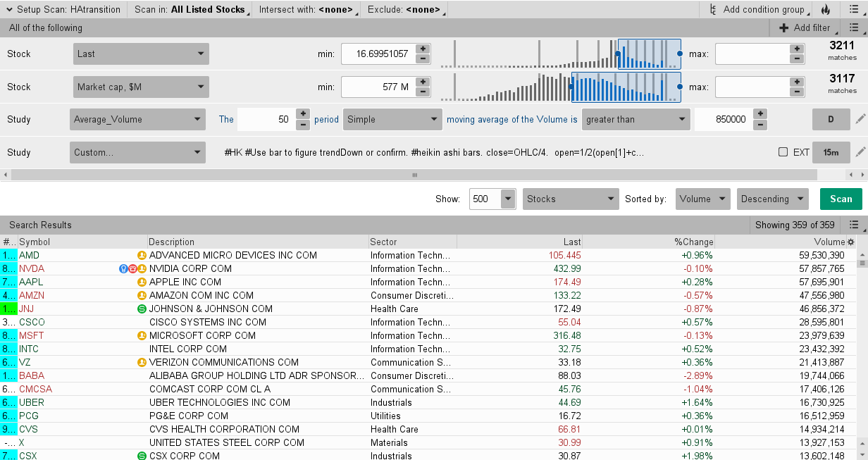Select the UBER symbol in the results

[x=32, y=402]
